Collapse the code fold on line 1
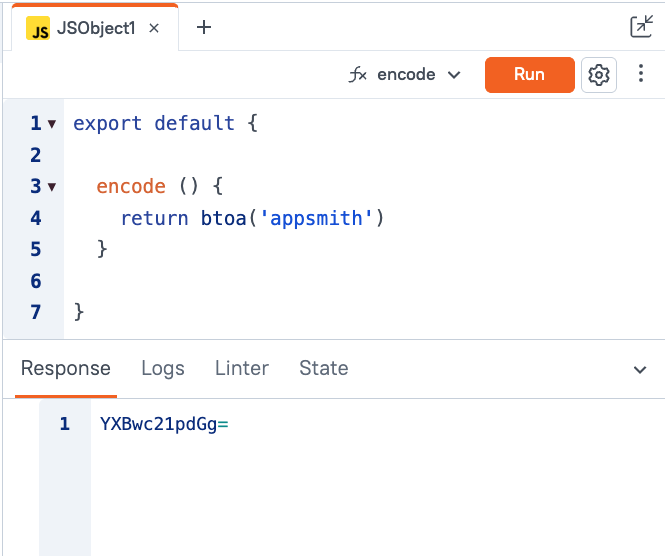 52,124
